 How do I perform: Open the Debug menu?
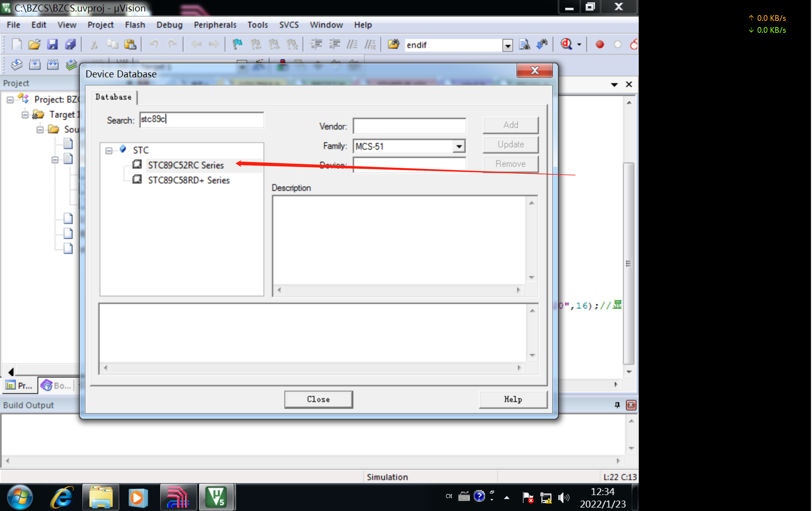point(169,25)
